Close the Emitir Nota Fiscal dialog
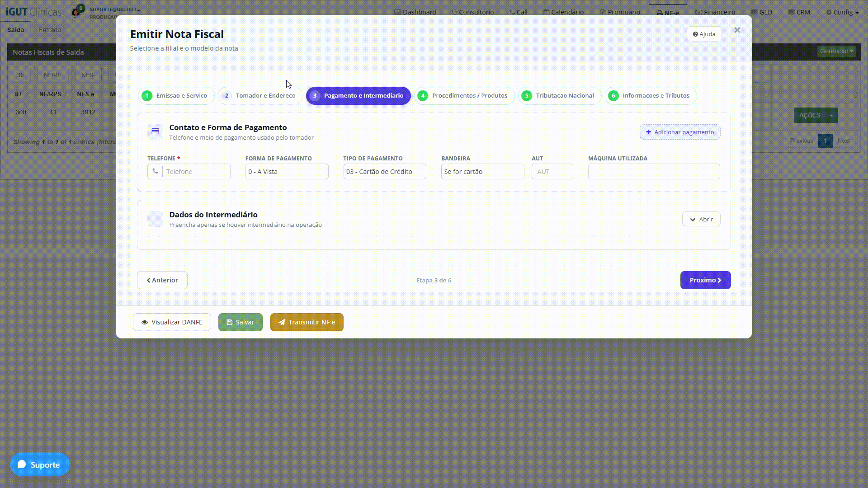 [x=737, y=30]
